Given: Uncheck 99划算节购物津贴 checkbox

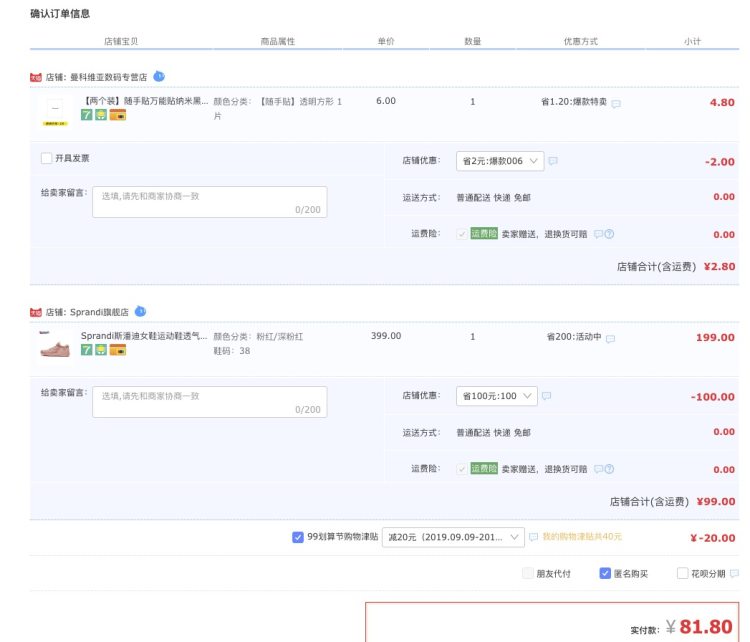Looking at the screenshot, I should pos(298,537).
